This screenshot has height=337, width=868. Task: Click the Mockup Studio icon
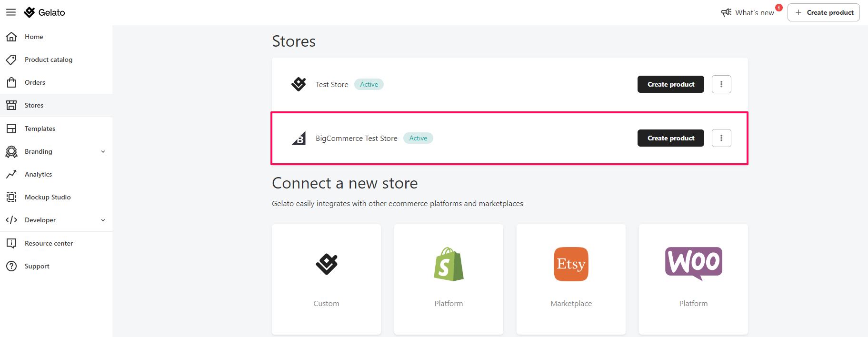point(11,197)
